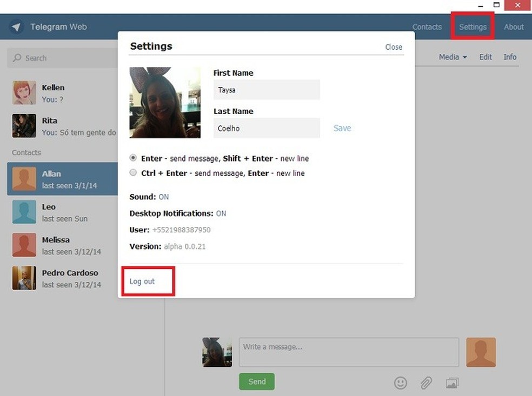This screenshot has width=532, height=396.
Task: Click Pedro Cardoso's avatar
Action: pyautogui.click(x=24, y=278)
